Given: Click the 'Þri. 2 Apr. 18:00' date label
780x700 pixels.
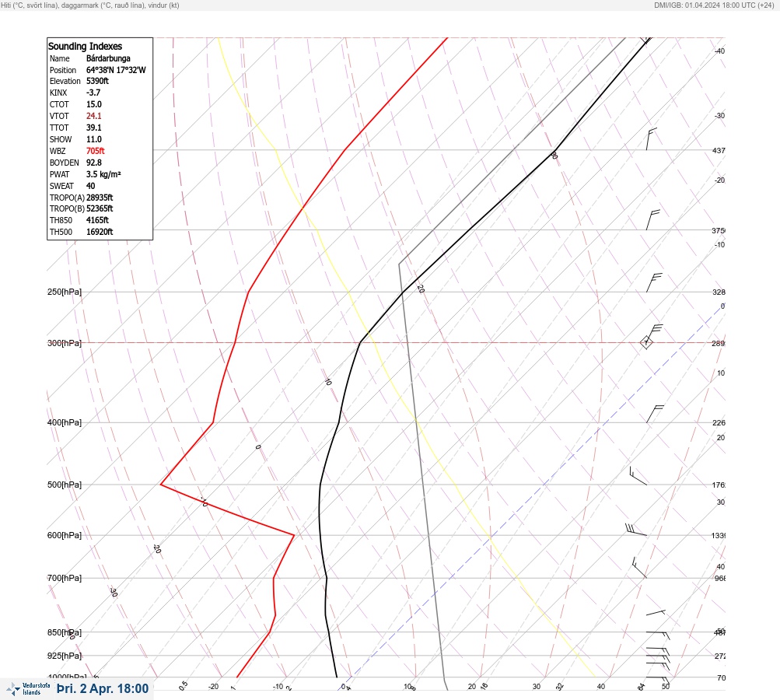Looking at the screenshot, I should click(103, 688).
